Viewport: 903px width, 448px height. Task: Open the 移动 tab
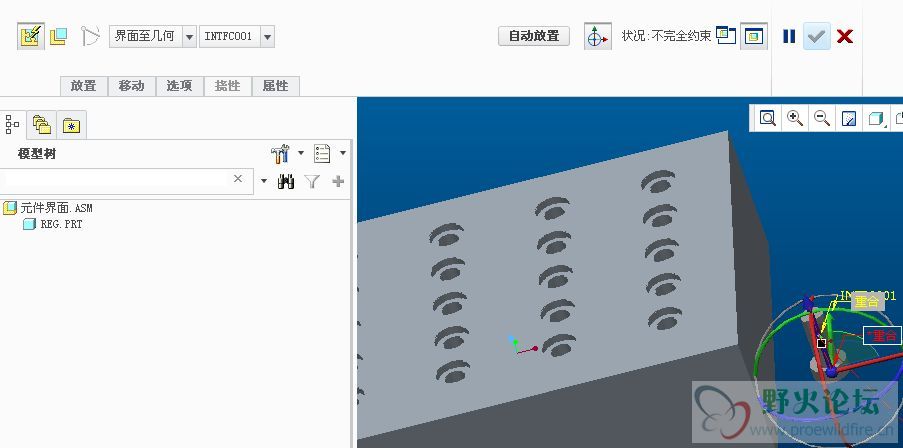131,86
